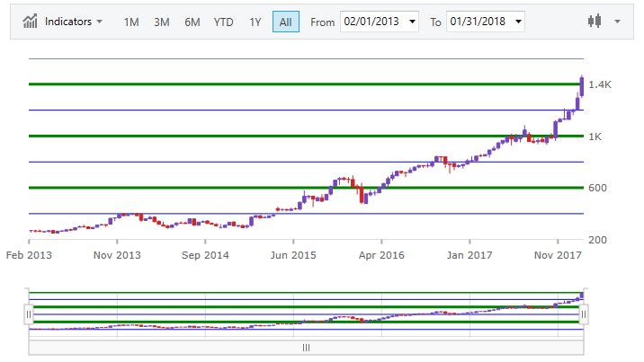Click the candlestick chart type icon
This screenshot has width=644, height=362.
click(x=594, y=21)
